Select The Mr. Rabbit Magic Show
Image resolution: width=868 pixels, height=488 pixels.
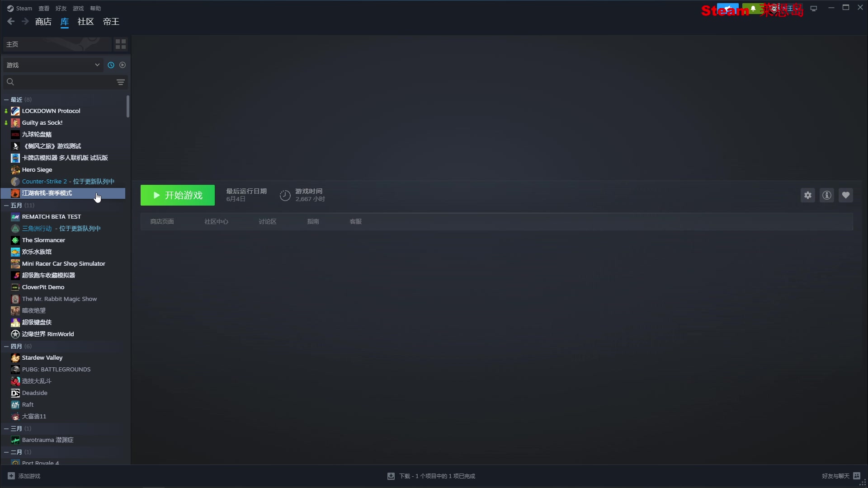tap(63, 299)
